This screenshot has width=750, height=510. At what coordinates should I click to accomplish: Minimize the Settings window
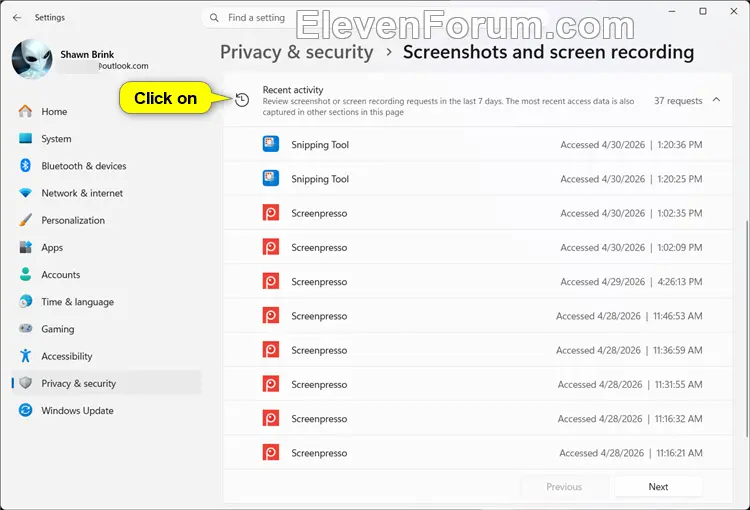[x=672, y=11]
